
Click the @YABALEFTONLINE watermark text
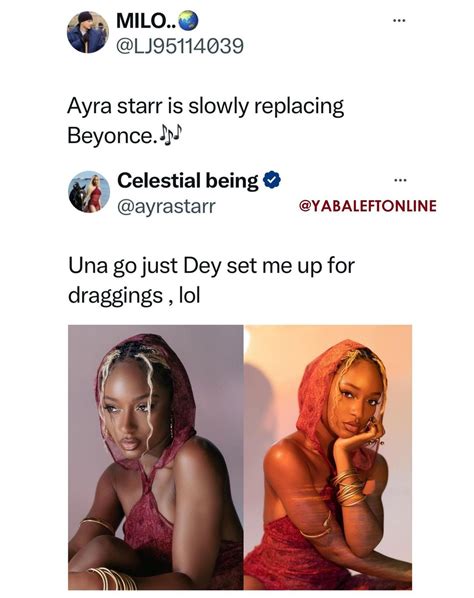[x=368, y=206]
